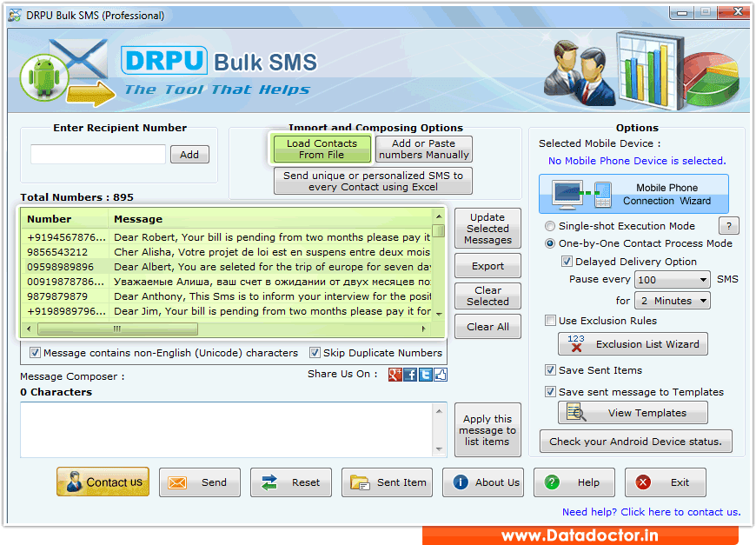Select the Dear Robert message row

click(x=227, y=237)
